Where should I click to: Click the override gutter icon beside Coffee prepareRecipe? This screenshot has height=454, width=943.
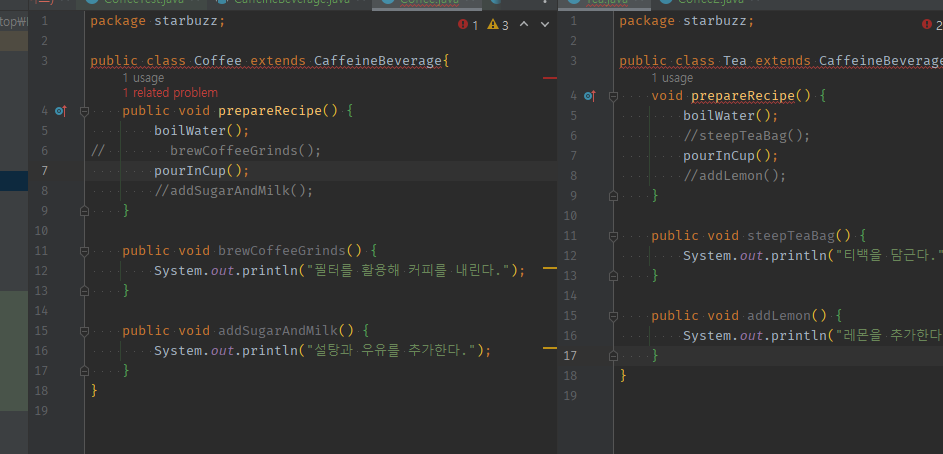tap(60, 111)
